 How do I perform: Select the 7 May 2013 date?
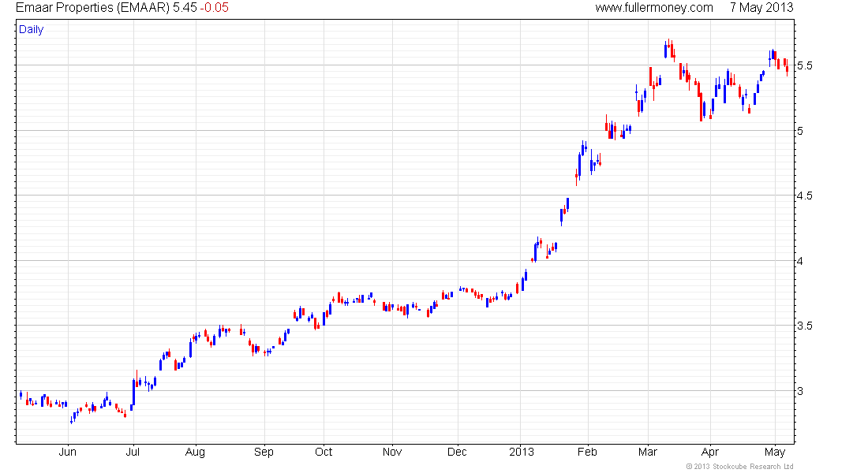(x=761, y=8)
